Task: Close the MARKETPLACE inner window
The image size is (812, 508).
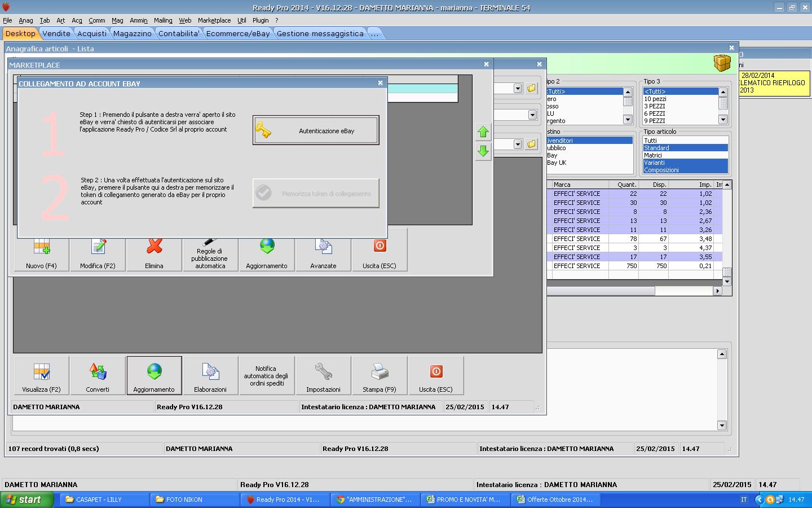Action: coord(486,64)
